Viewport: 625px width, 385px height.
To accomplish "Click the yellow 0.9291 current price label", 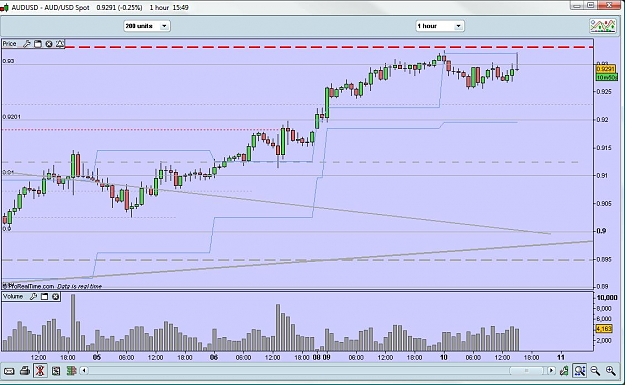I will (605, 69).
